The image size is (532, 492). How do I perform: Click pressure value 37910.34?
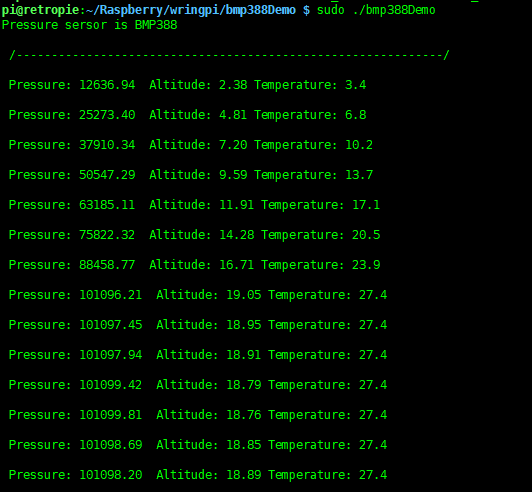point(107,145)
